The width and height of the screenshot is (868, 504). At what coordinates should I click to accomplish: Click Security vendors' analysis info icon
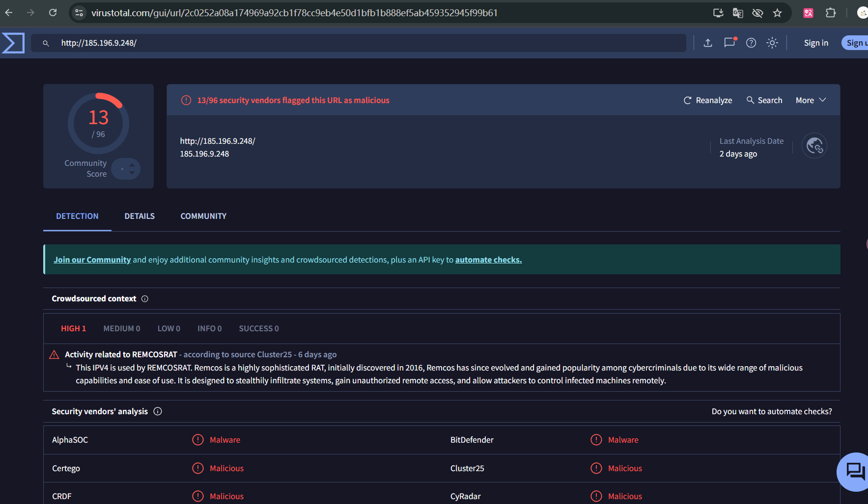click(x=158, y=411)
